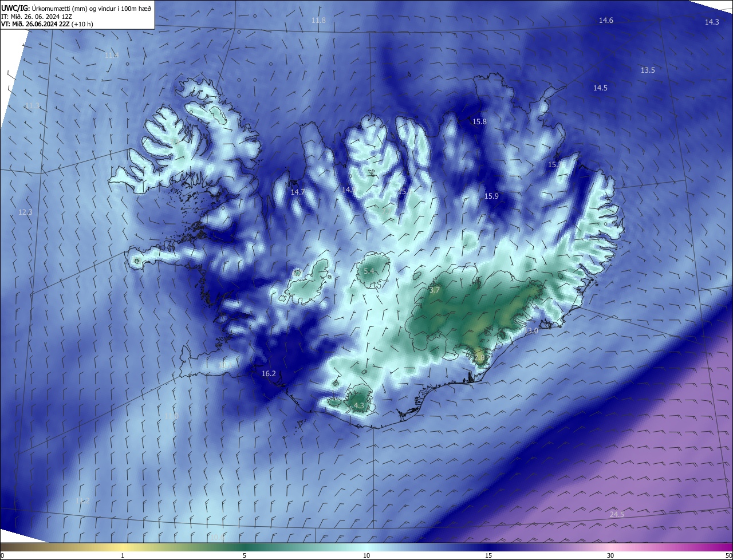Image resolution: width=733 pixels, height=560 pixels.
Task: Click the colorbar tick label 10
Action: pyautogui.click(x=366, y=556)
